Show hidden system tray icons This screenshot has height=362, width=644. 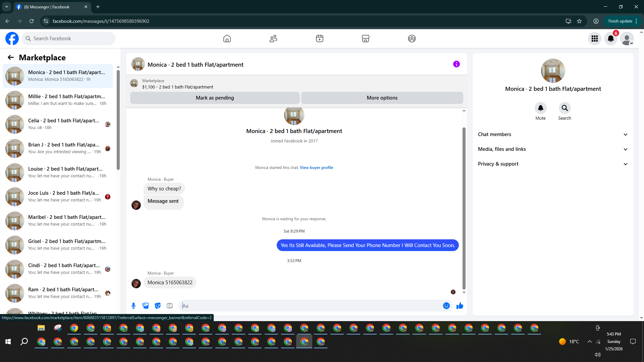click(589, 342)
